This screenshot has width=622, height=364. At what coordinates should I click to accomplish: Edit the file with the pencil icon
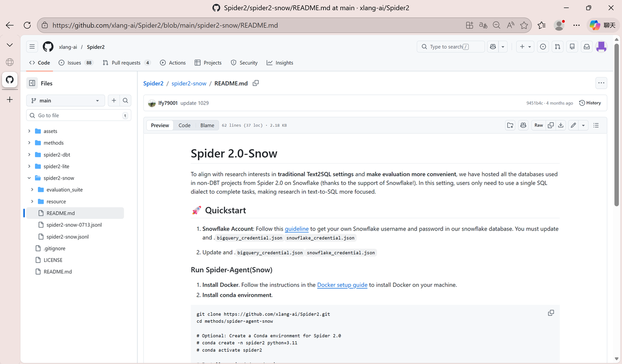[573, 125]
